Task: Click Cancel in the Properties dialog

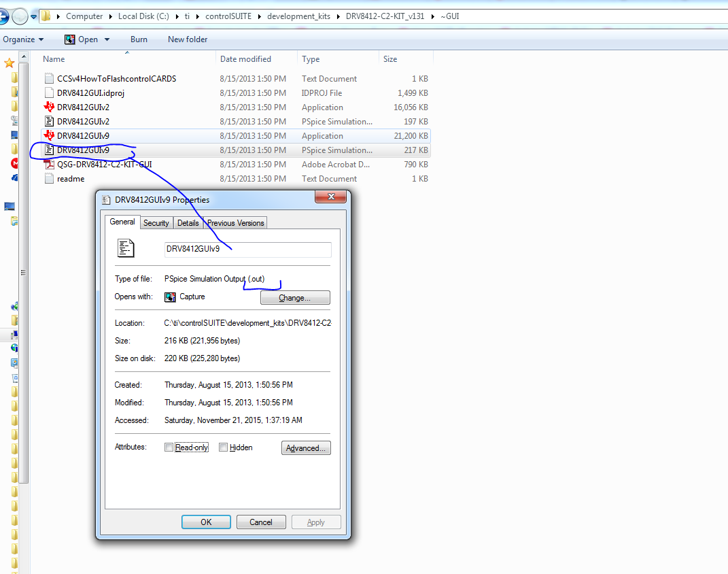Action: 261,522
